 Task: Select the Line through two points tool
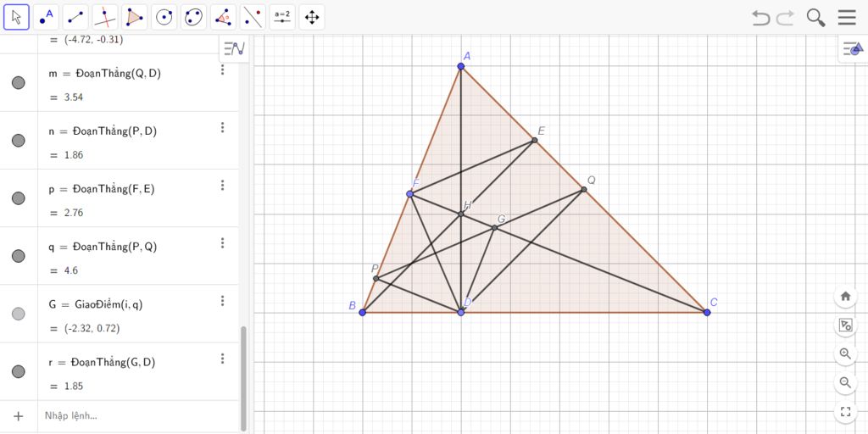75,17
